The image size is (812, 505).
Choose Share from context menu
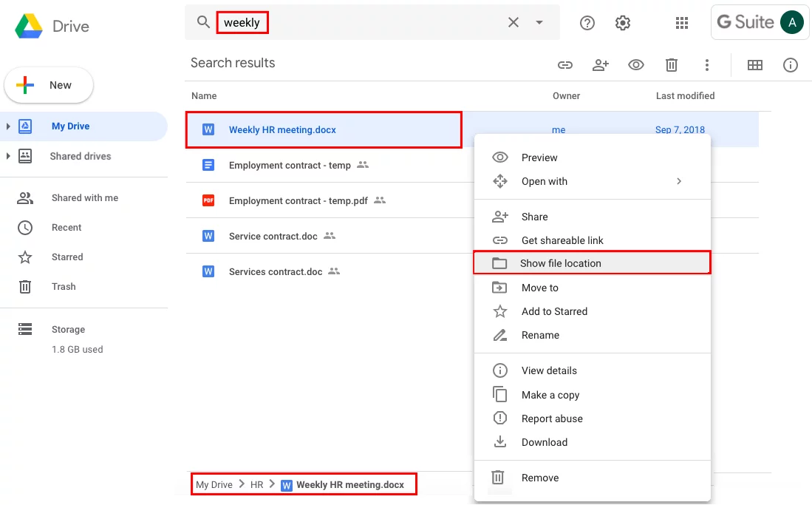coord(593,216)
